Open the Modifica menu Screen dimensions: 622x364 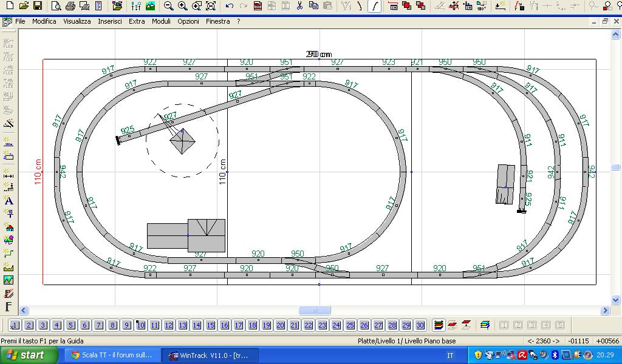[x=44, y=21]
